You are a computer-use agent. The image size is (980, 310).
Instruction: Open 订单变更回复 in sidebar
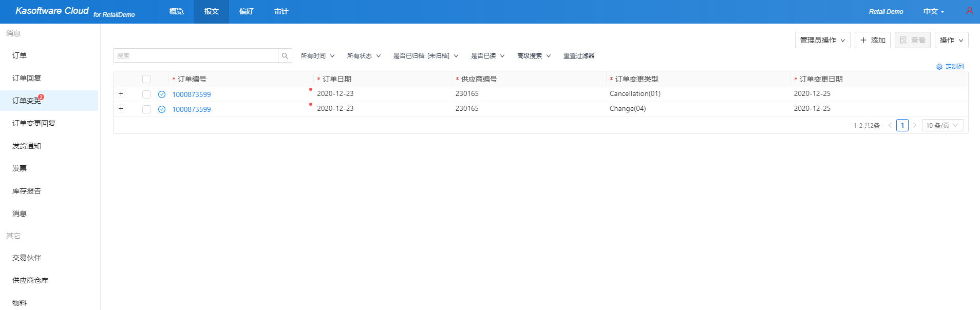click(x=34, y=123)
